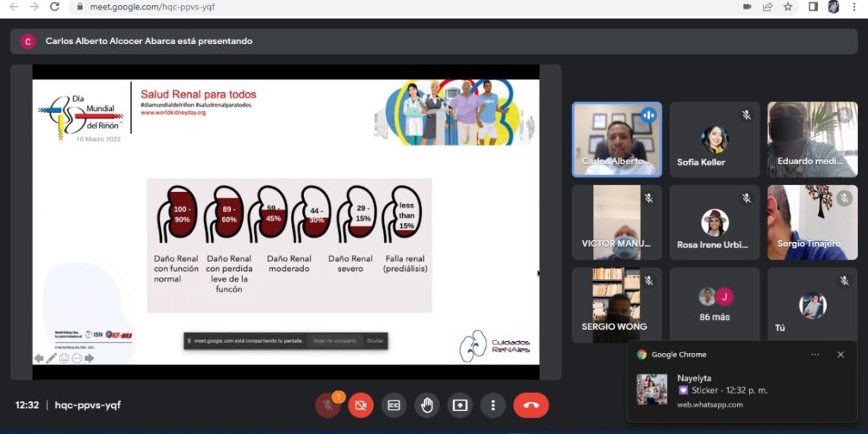Viewport: 868px width, 434px height.
Task: Turn on the camera in Meet
Action: click(x=361, y=405)
